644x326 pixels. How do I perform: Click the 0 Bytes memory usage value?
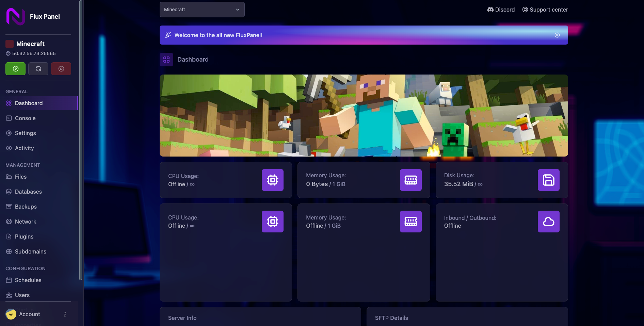317,184
